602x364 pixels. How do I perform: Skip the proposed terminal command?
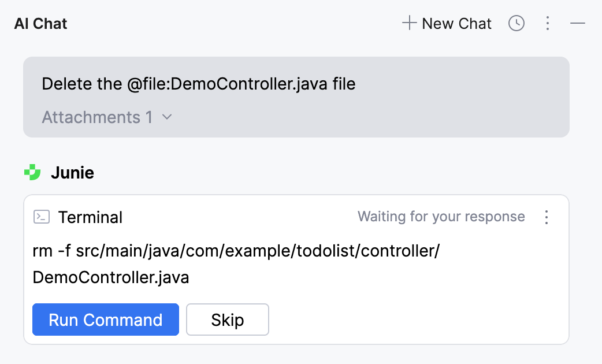228,320
